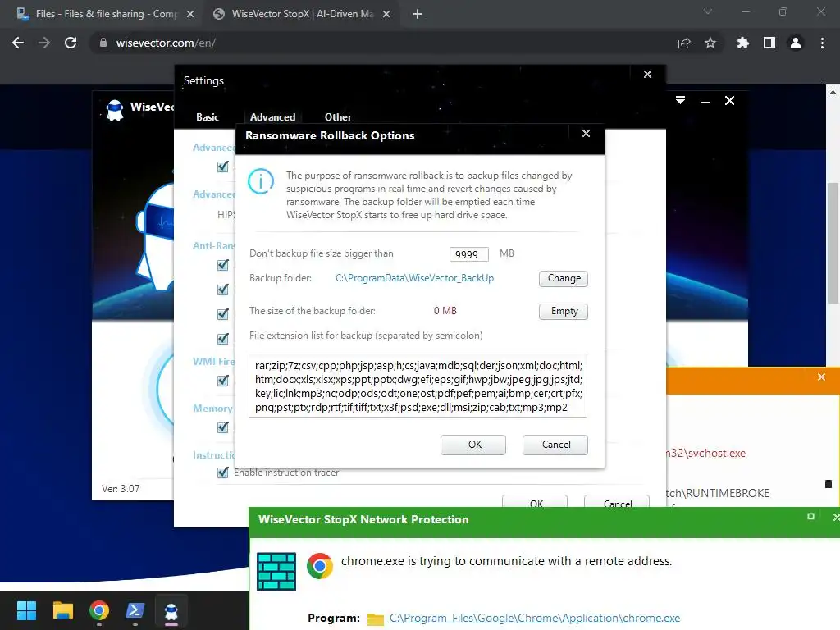Bookmark this page with the star icon
The image size is (840, 630).
point(710,43)
